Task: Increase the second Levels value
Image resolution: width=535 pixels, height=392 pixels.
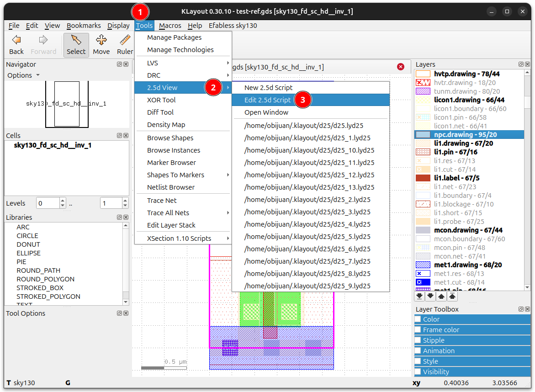Action: coord(125,201)
